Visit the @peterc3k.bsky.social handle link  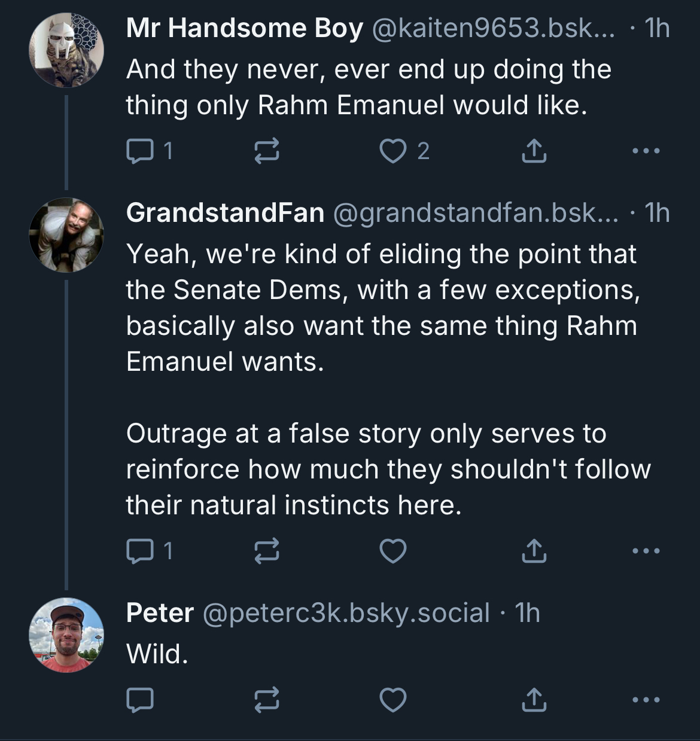point(346,613)
